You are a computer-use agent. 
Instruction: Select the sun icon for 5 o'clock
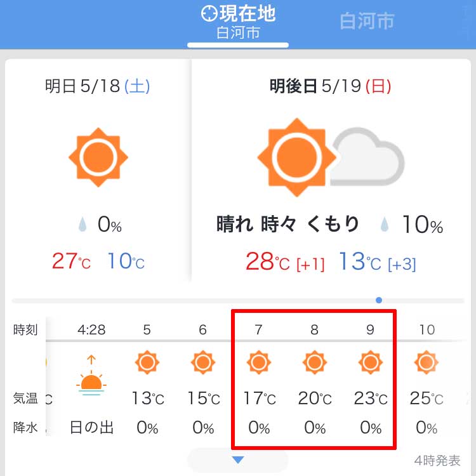coord(147,362)
